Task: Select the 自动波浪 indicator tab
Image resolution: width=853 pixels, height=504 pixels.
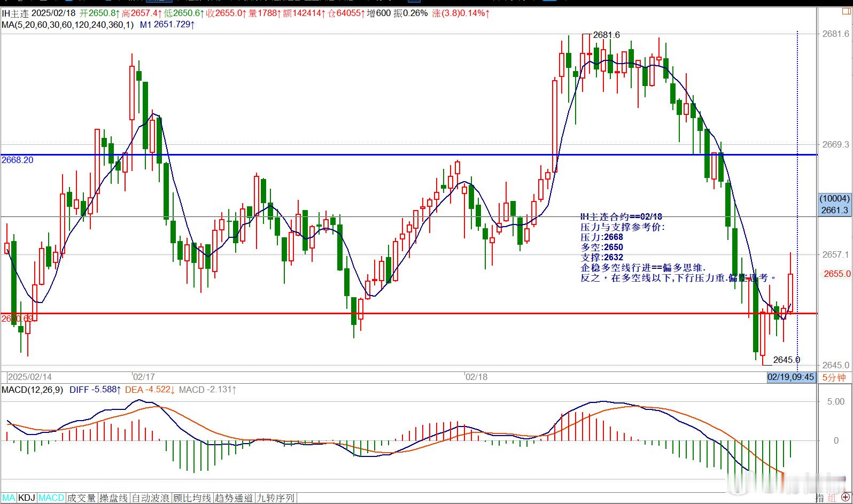Action: (151, 498)
